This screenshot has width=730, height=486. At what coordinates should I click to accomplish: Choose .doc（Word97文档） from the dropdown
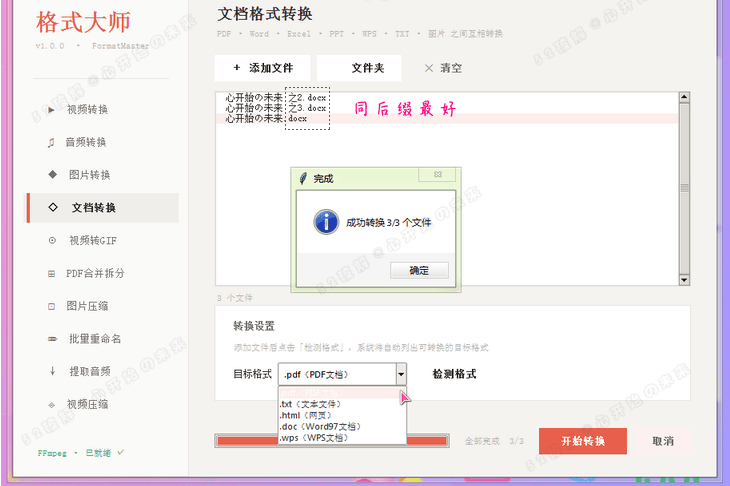click(340, 426)
